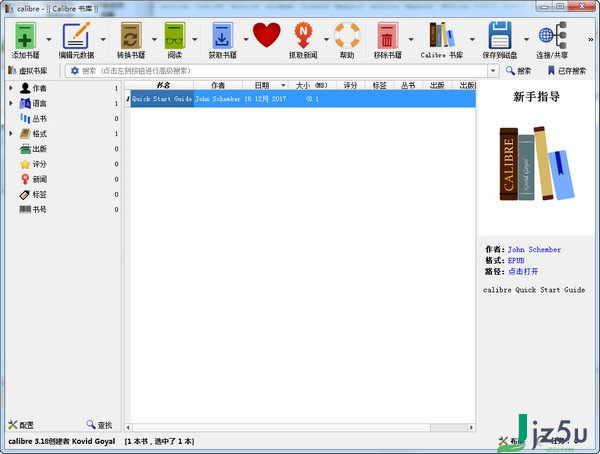Open the Remove books dropdown arrow
Viewport: 600px width, 454px height.
(411, 39)
